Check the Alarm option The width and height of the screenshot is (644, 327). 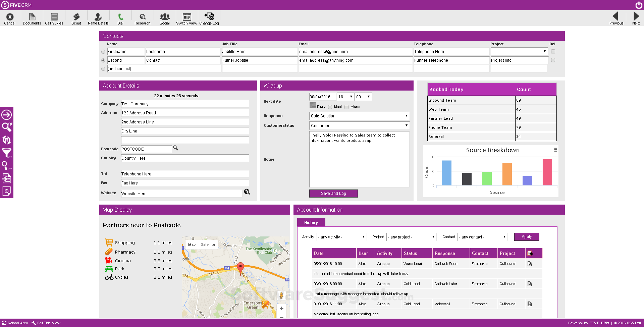pos(347,107)
